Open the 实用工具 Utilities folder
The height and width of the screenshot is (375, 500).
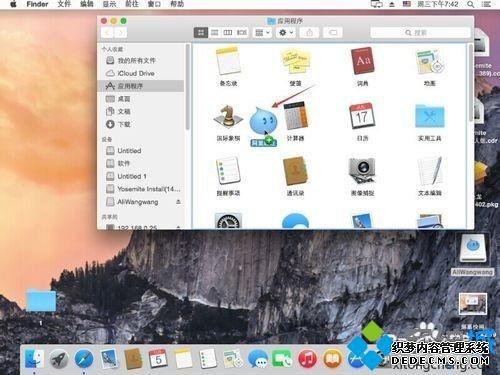pyautogui.click(x=430, y=117)
